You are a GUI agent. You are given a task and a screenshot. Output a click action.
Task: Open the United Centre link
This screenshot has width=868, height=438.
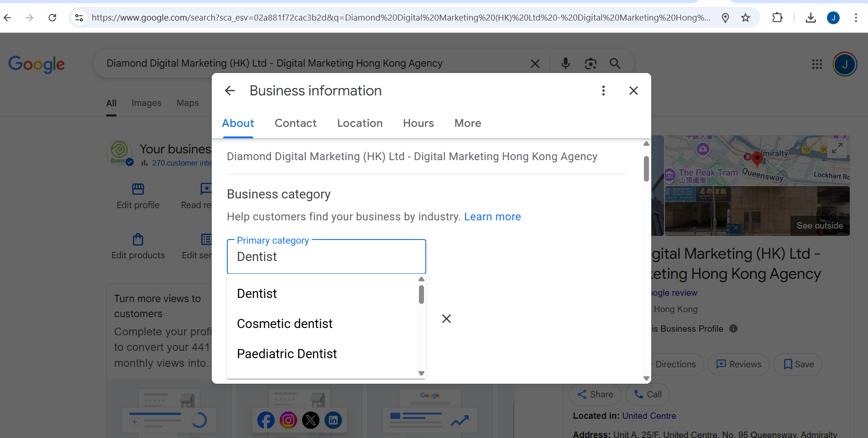click(x=649, y=416)
